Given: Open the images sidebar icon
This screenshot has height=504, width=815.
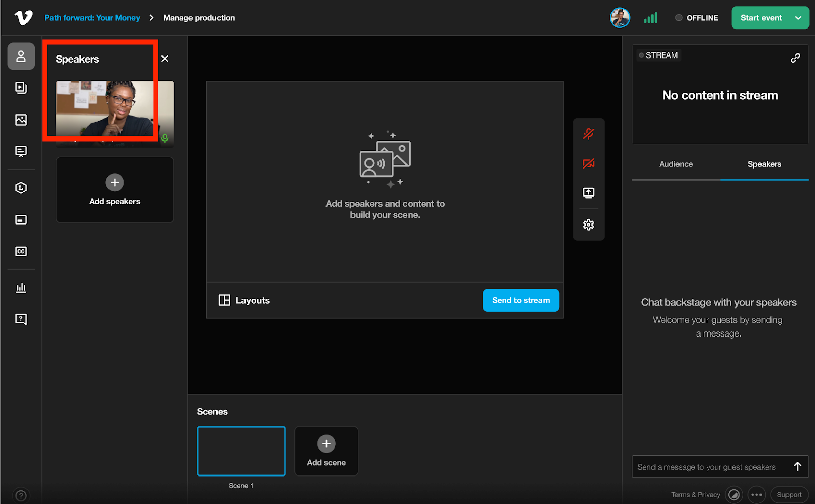Looking at the screenshot, I should point(21,120).
